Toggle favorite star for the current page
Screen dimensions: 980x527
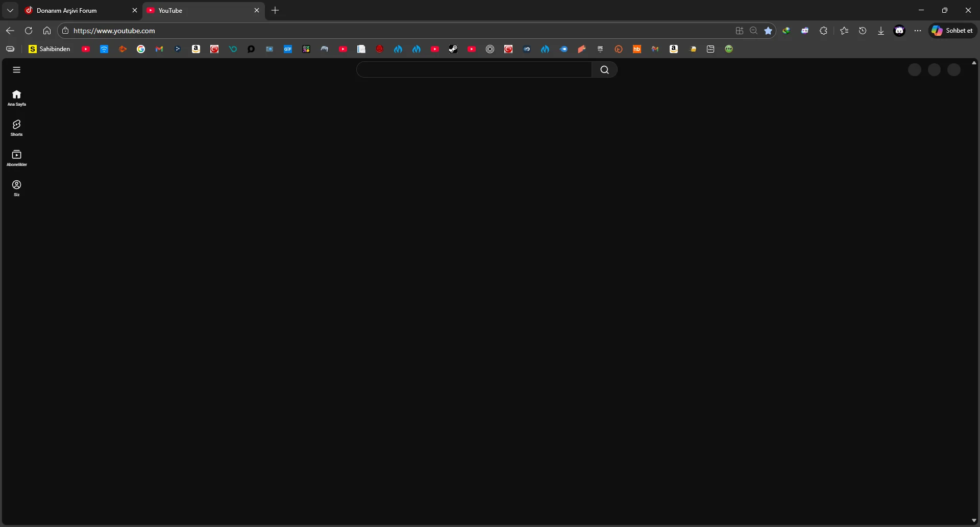click(x=769, y=31)
